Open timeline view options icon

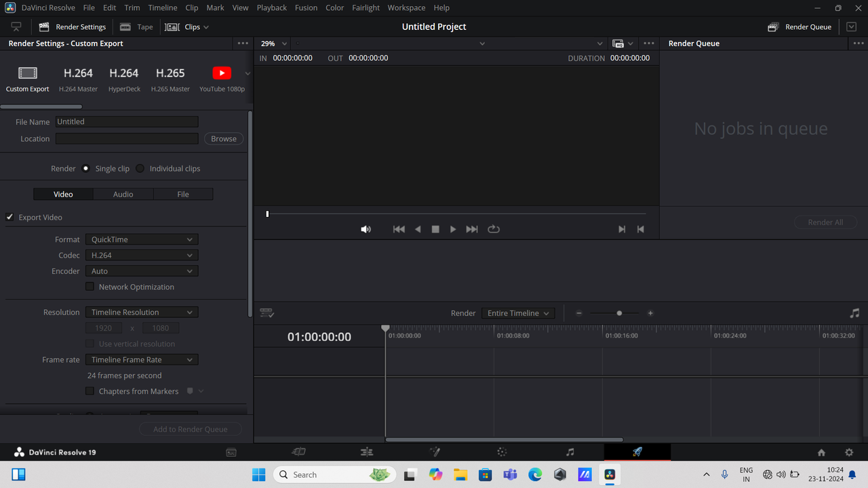click(267, 313)
